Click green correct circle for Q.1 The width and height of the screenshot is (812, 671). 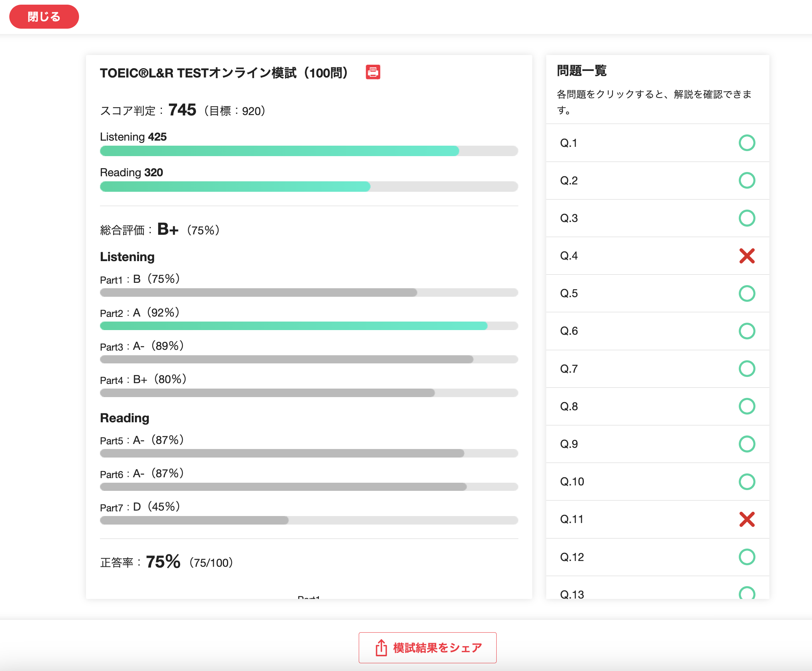(747, 143)
